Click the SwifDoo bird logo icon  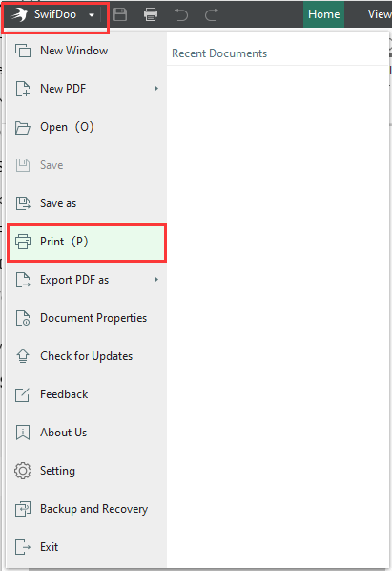tap(20, 14)
